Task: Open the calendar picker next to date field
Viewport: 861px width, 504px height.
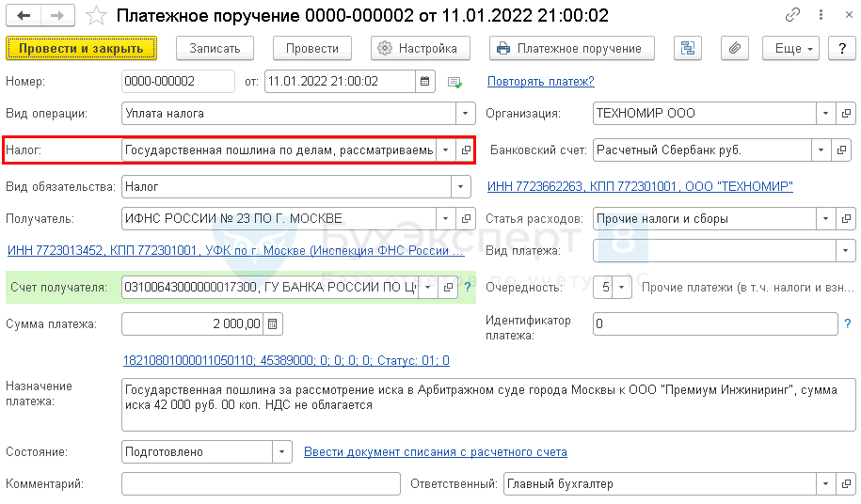Action: click(425, 82)
